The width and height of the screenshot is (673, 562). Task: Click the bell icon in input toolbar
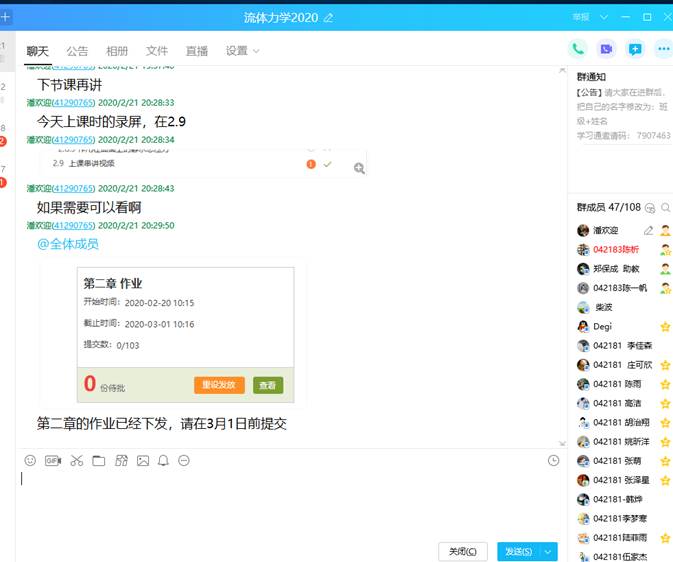164,461
